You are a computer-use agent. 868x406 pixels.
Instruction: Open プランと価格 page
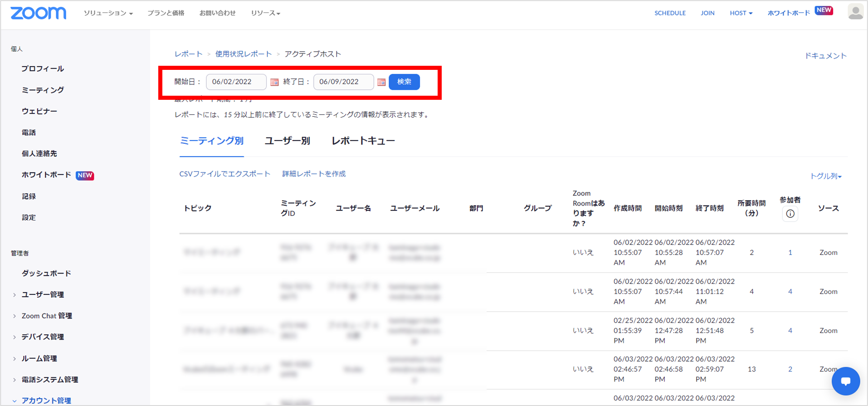click(x=166, y=13)
